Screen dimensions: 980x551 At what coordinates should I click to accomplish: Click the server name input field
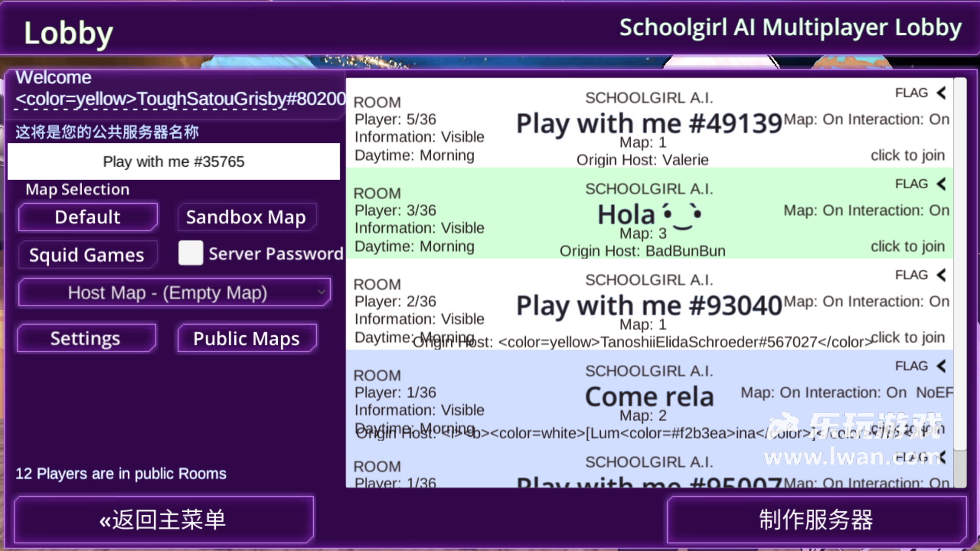(174, 161)
